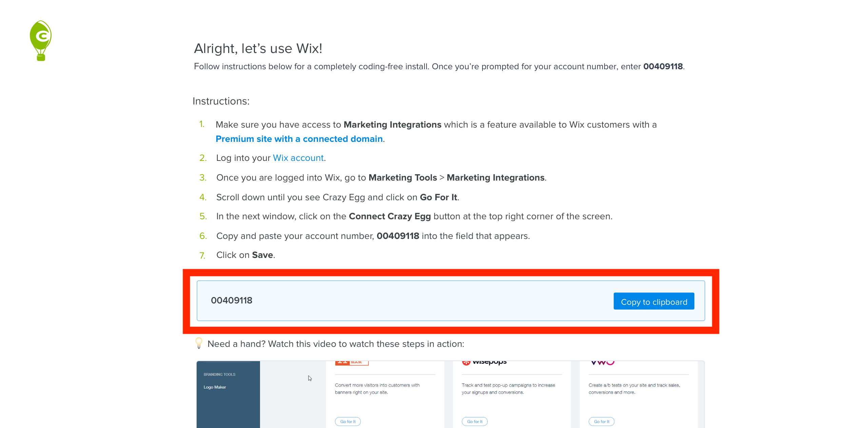Image resolution: width=868 pixels, height=428 pixels.
Task: Click Go for It under Wisepops card
Action: point(475,422)
